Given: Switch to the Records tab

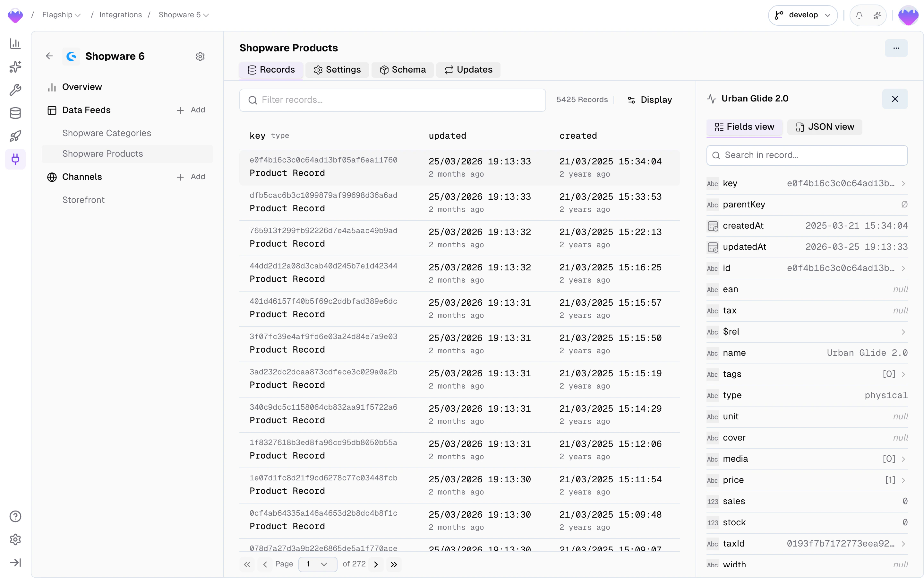Looking at the screenshot, I should tap(271, 70).
